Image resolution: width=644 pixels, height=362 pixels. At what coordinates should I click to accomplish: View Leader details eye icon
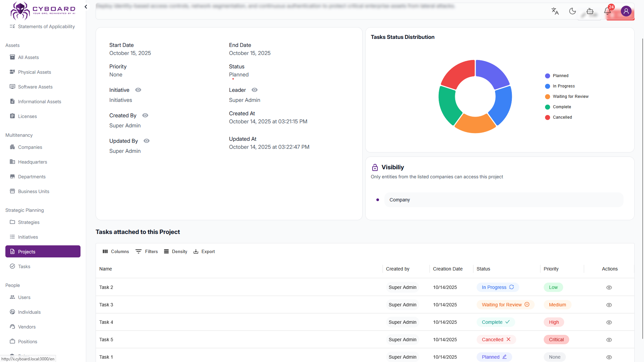(255, 90)
